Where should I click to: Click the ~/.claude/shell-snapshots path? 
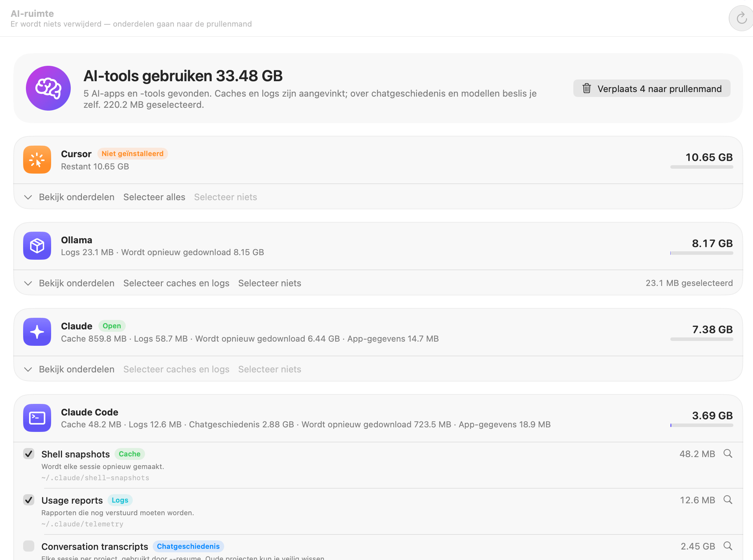[x=95, y=478]
